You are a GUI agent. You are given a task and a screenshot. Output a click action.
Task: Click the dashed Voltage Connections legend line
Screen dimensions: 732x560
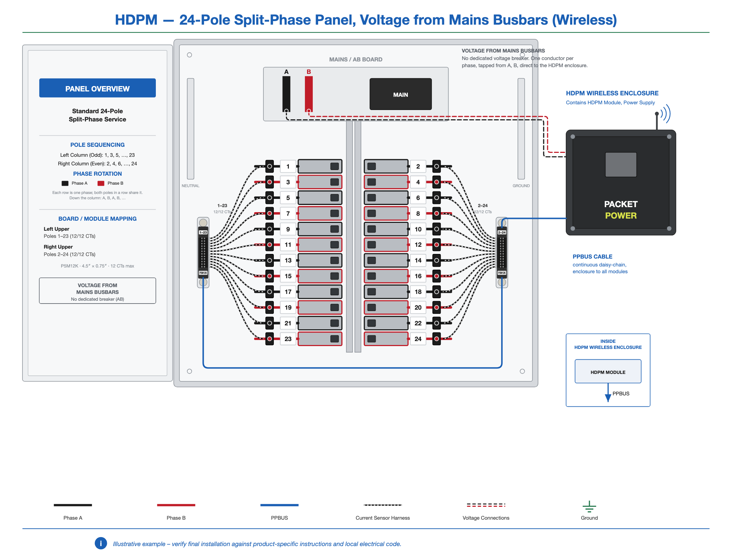tap(486, 505)
